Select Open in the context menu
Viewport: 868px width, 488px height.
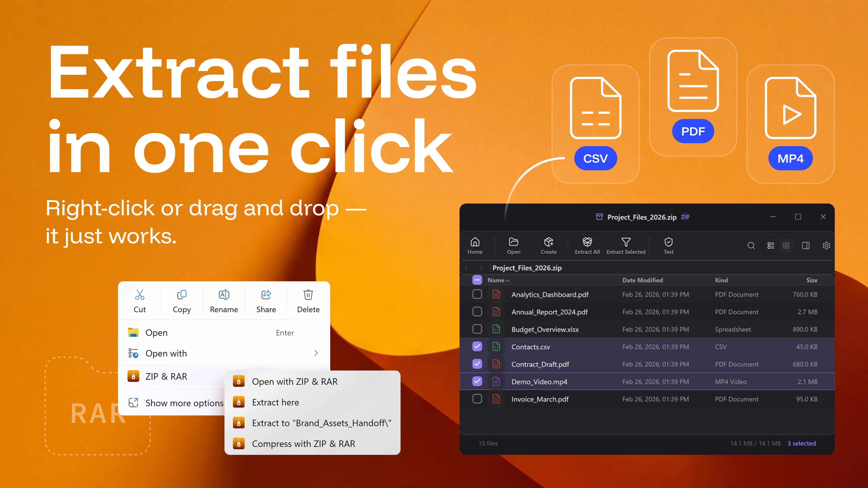coord(224,333)
